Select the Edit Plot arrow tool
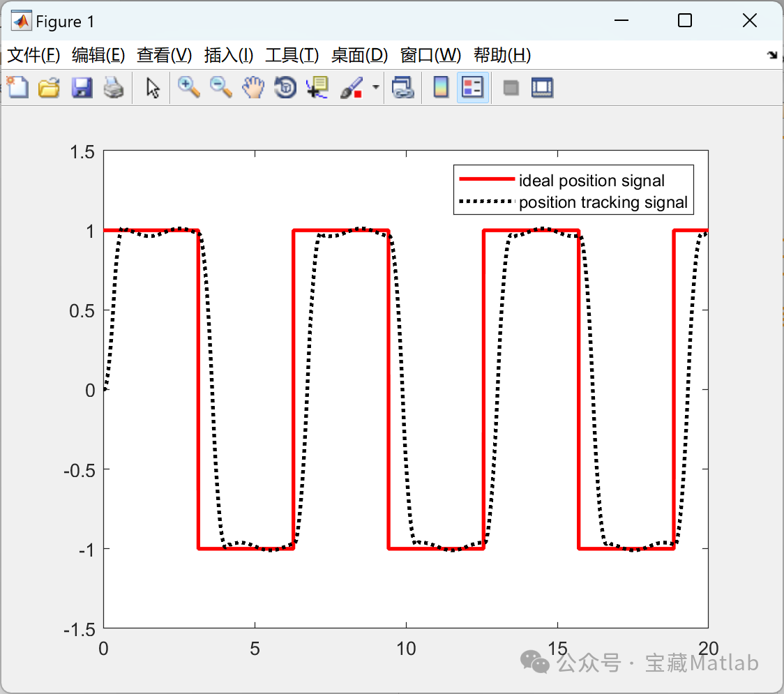Viewport: 784px width, 694px height. click(x=153, y=87)
